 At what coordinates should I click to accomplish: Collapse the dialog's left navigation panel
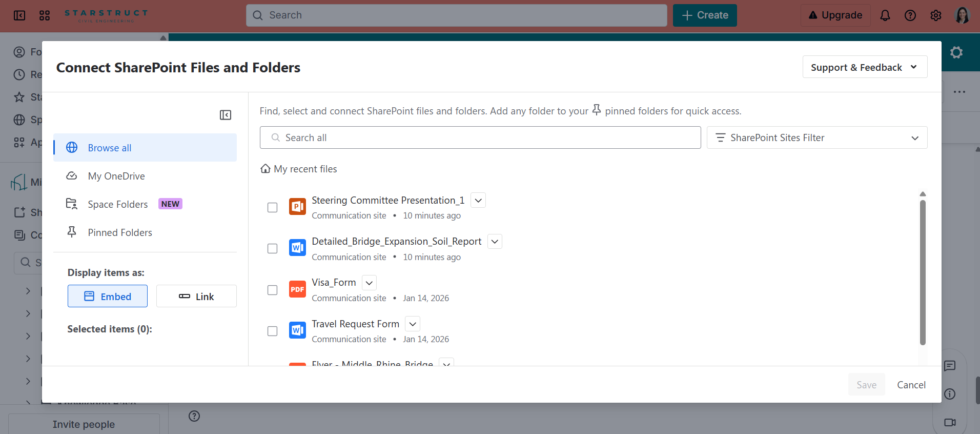tap(226, 115)
